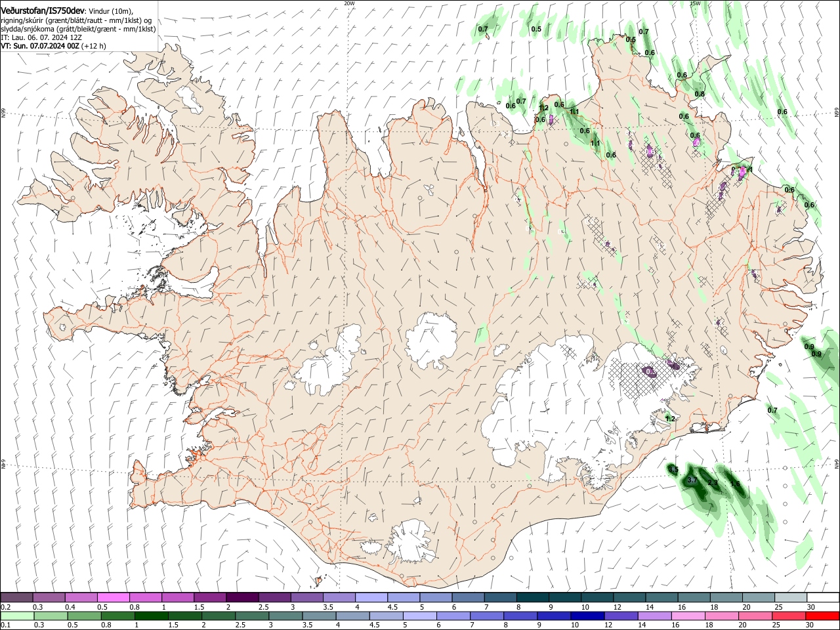
Task: Click the 'VT: Sun. 07.07.2024 00Z (+12 h)' line
Action: coord(53,47)
